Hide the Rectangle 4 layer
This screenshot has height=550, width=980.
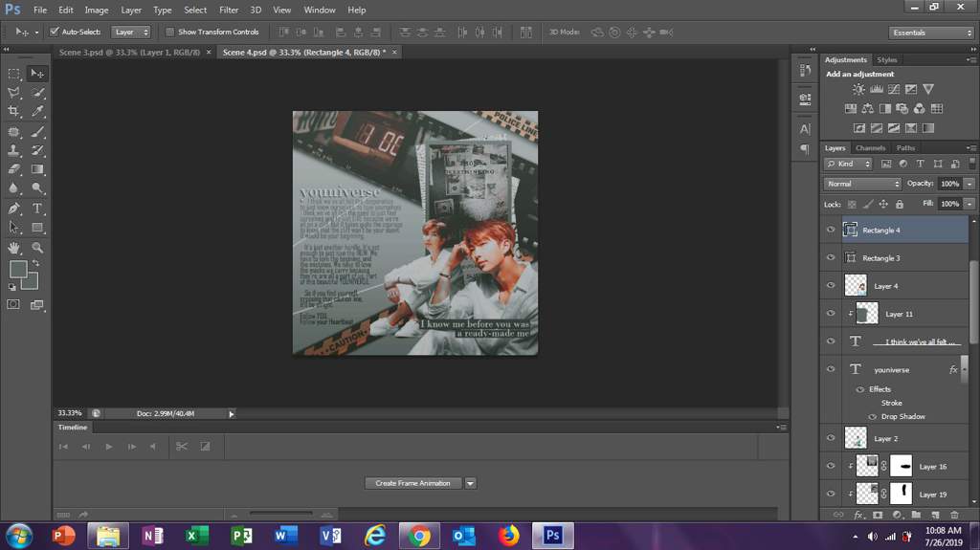pyautogui.click(x=831, y=230)
